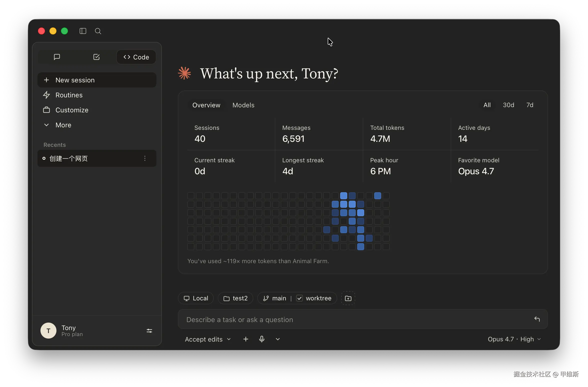Switch to the Overview tab

point(206,105)
